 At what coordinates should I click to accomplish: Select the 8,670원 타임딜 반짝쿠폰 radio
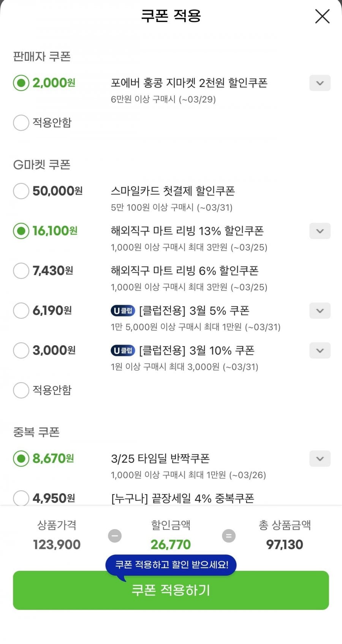[x=21, y=458]
